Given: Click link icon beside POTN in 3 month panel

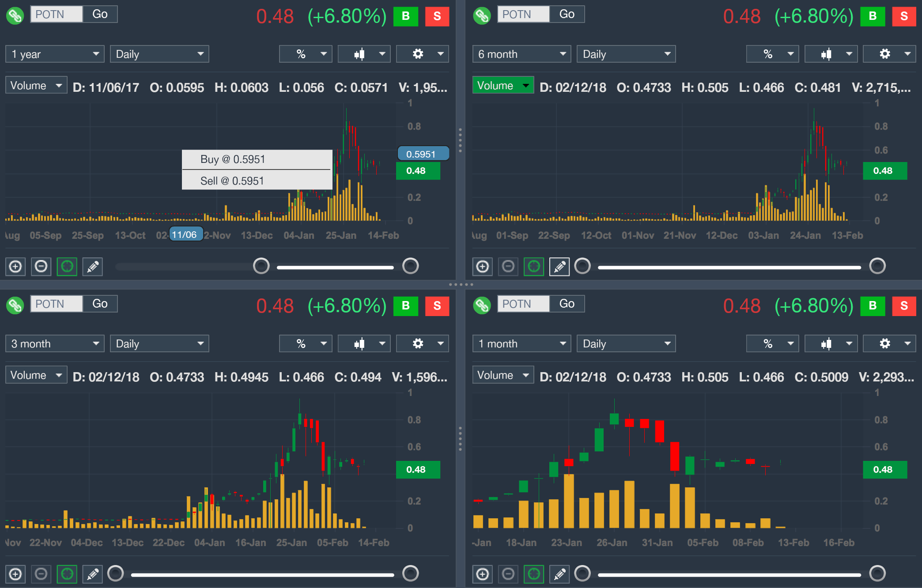Looking at the screenshot, I should coord(15,305).
